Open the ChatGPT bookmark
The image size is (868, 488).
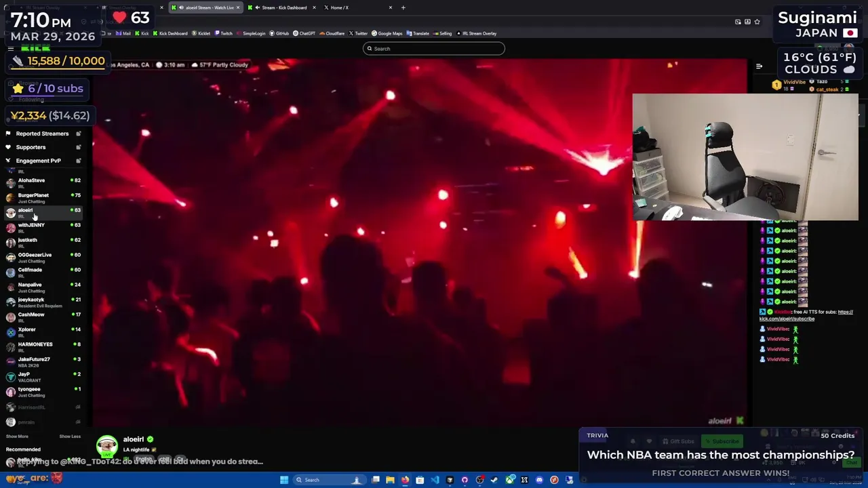pos(304,33)
